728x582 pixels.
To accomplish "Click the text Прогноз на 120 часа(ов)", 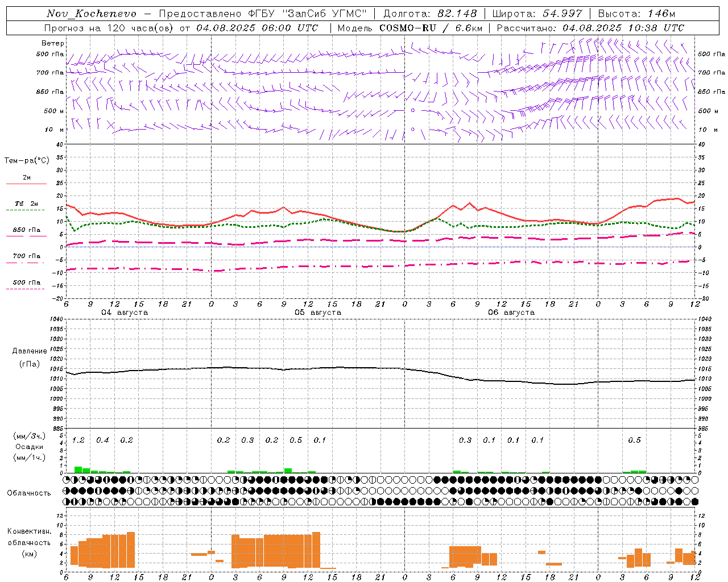I will tap(109, 28).
